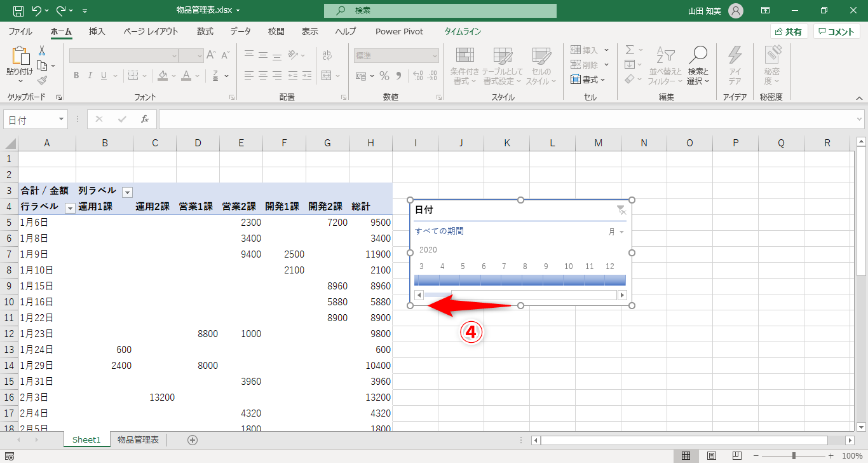Open the Name Box dropdown arrow
The height and width of the screenshot is (463, 868).
[62, 120]
